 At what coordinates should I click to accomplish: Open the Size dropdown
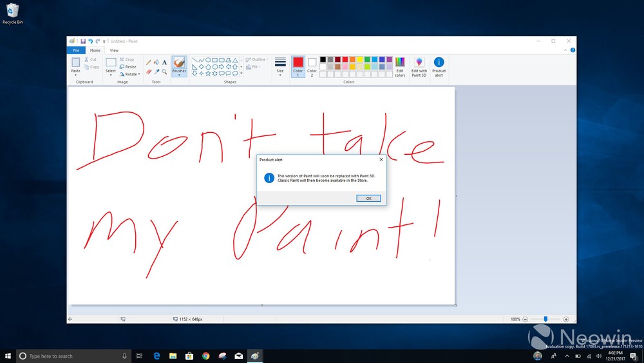point(280,66)
